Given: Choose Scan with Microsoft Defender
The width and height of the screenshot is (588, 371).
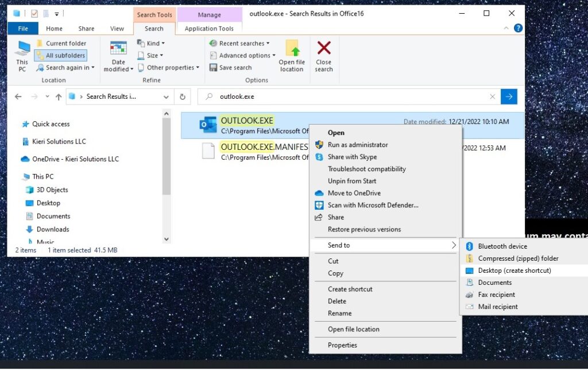Looking at the screenshot, I should (385, 205).
